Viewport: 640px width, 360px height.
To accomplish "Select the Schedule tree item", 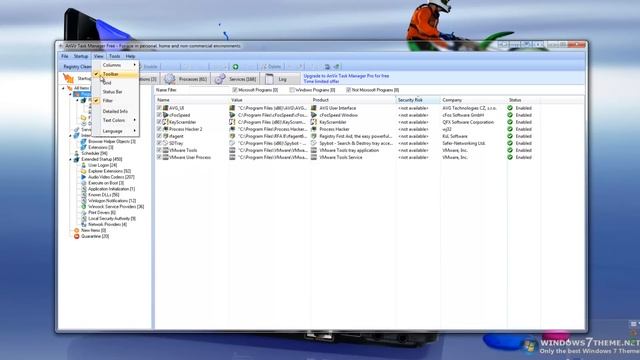I will (94, 153).
